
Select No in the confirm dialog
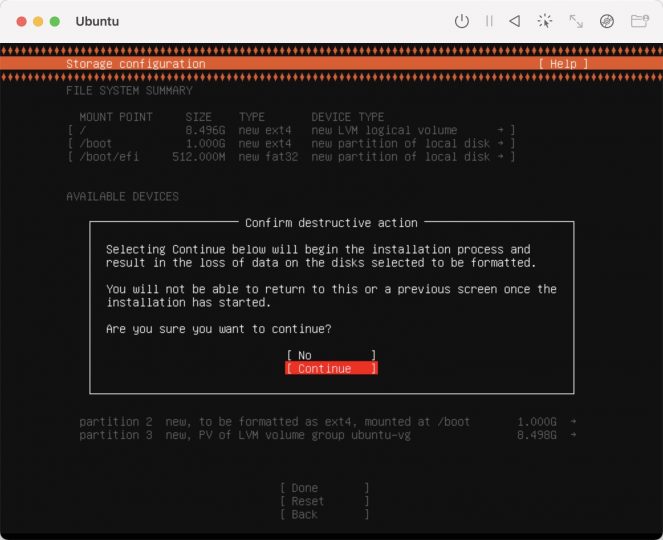coord(331,355)
